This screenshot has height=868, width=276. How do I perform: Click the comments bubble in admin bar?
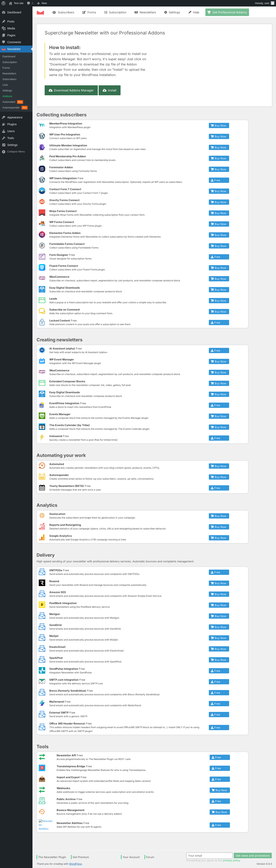pos(30,3)
